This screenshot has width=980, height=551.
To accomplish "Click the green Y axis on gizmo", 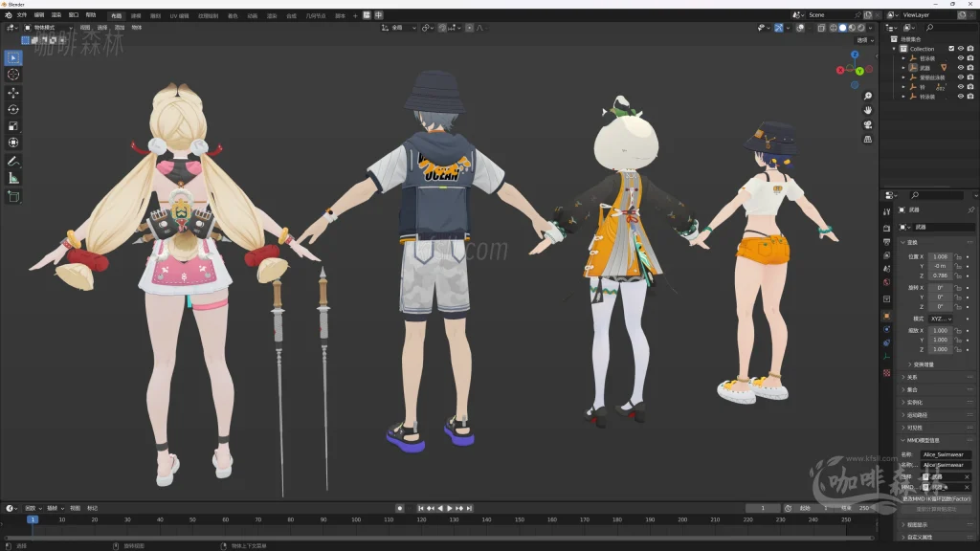I will click(x=860, y=71).
